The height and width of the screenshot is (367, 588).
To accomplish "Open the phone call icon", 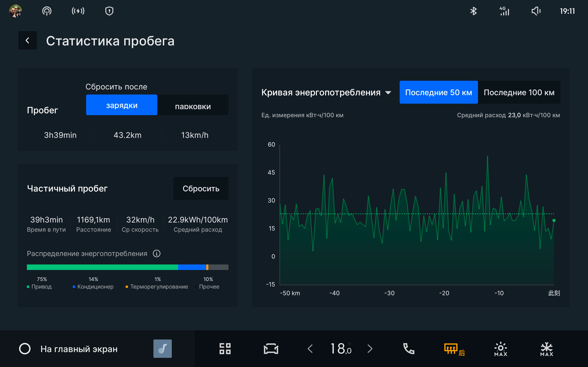I will 409,349.
